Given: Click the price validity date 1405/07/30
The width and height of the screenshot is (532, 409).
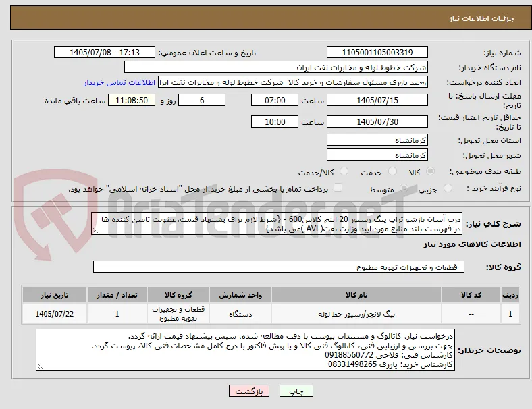Looking at the screenshot, I should coord(377,121).
